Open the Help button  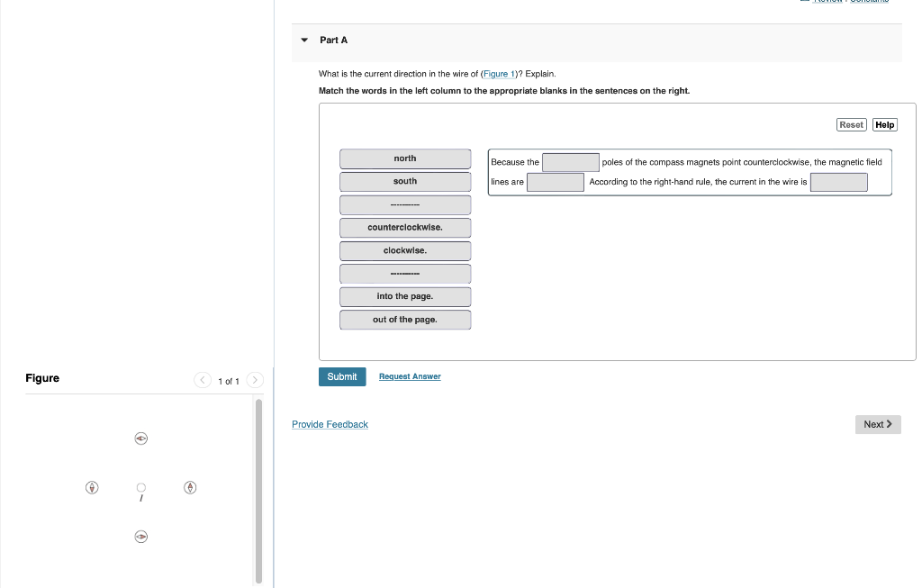pos(884,124)
